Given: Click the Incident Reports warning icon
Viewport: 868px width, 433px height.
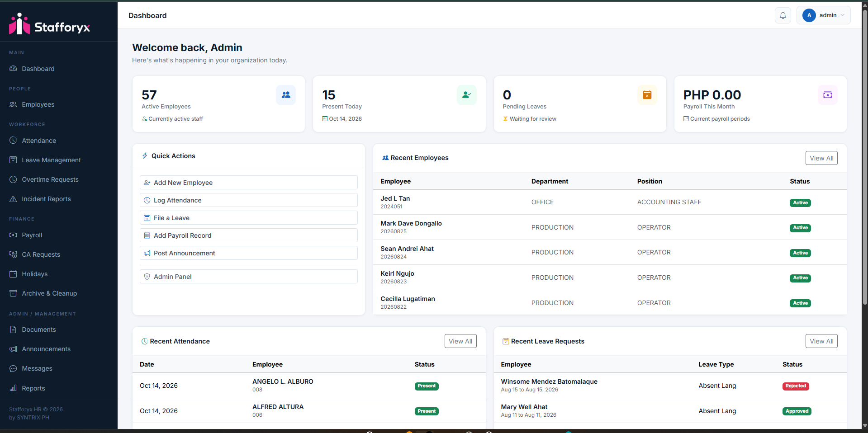Looking at the screenshot, I should click(13, 199).
